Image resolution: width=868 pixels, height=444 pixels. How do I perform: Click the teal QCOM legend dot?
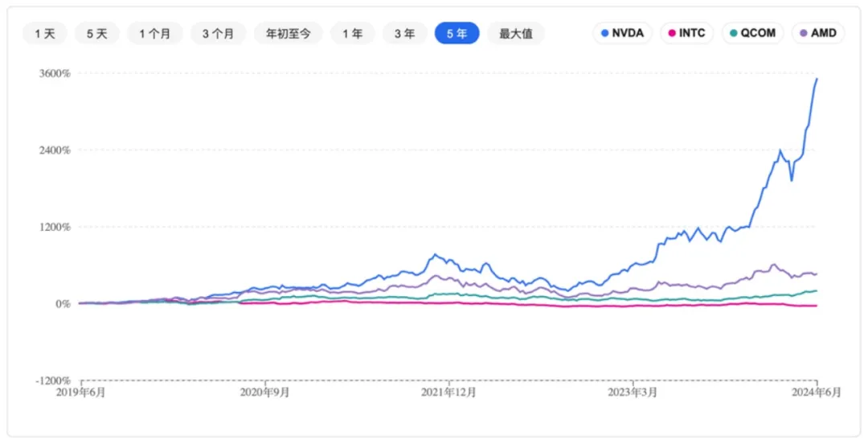(x=735, y=34)
